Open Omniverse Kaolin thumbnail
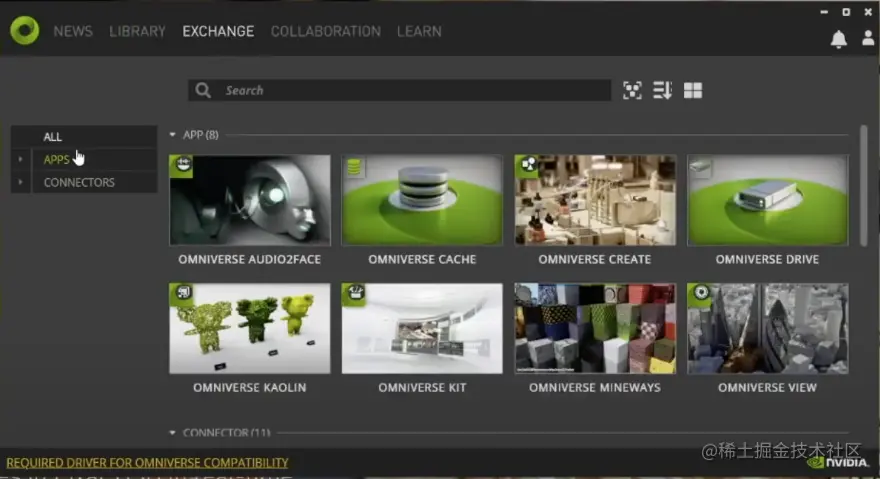This screenshot has width=880, height=479. coord(250,329)
